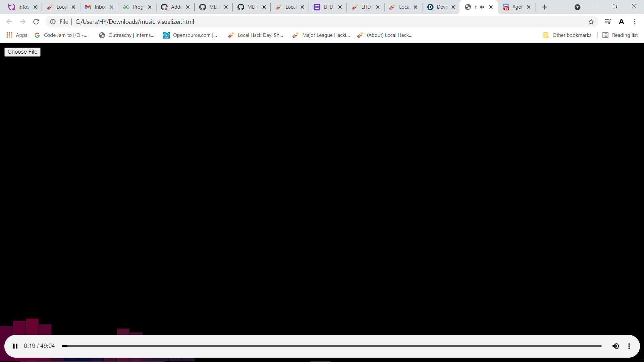The height and width of the screenshot is (362, 644).
Task: Mute tab via speaker icon on tab
Action: click(482, 7)
